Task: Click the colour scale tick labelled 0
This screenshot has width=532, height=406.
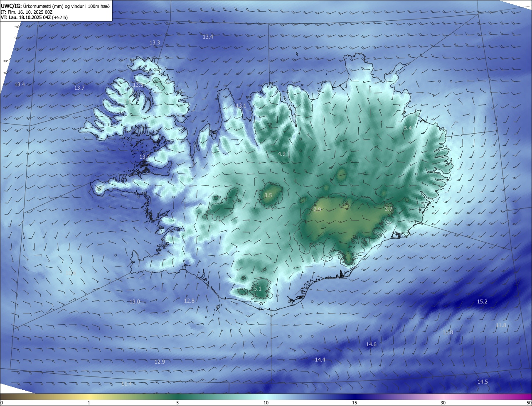Action: 1,403
